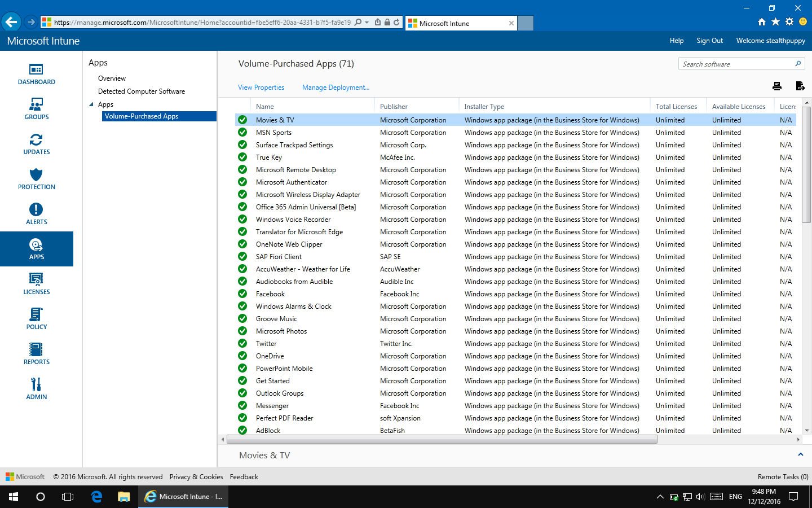Click the horizontal scrollbar thumb under the list
The width and height of the screenshot is (812, 508).
(x=442, y=439)
